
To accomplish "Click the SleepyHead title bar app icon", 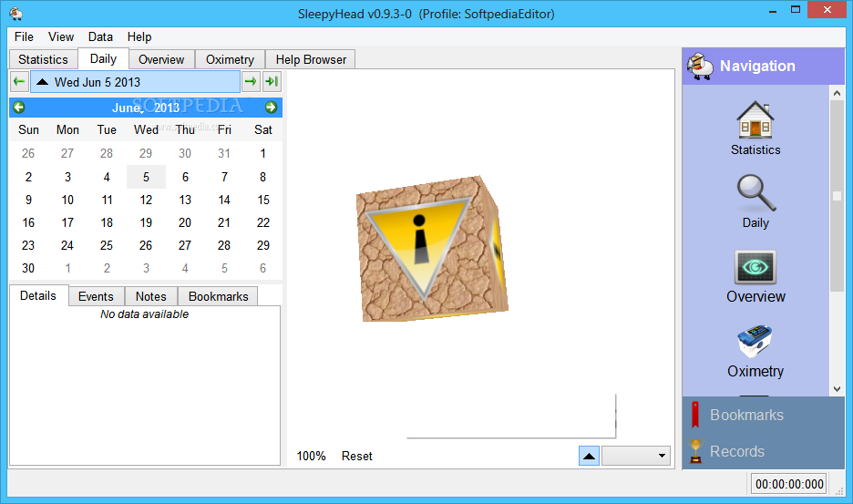I will click(15, 14).
